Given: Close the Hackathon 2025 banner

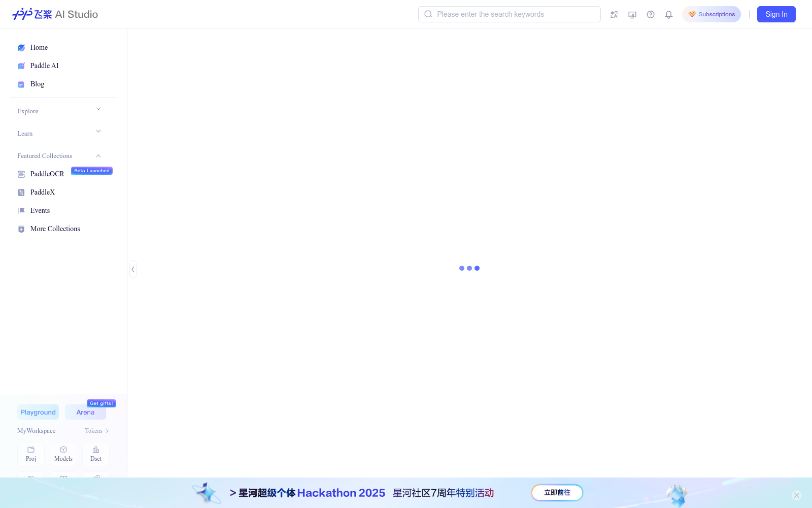Looking at the screenshot, I should [797, 495].
